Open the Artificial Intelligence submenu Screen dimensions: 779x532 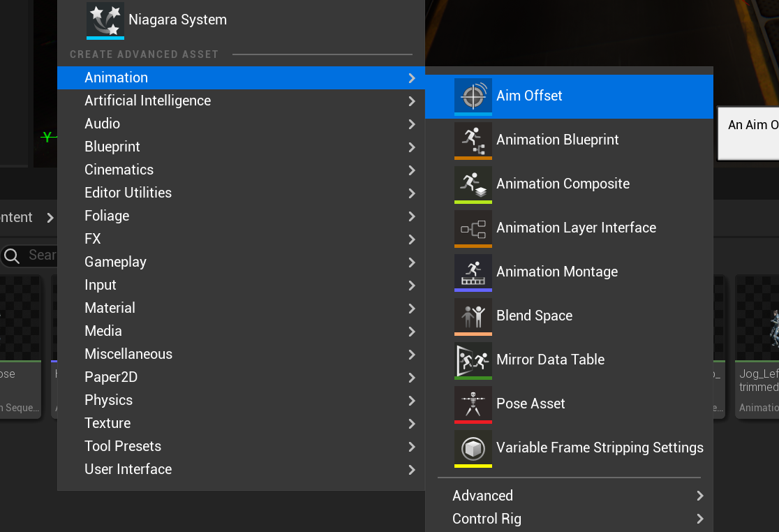click(241, 101)
